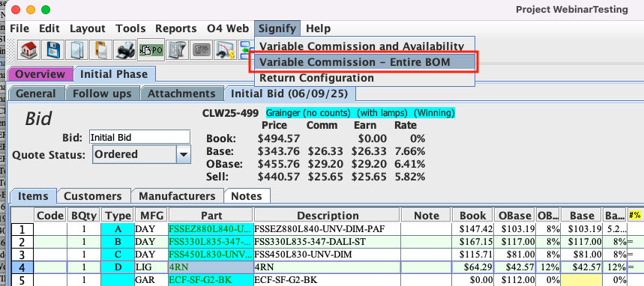Click the Paste clipboard toolbar icon
Viewport: 644px width, 286px height.
(100, 50)
